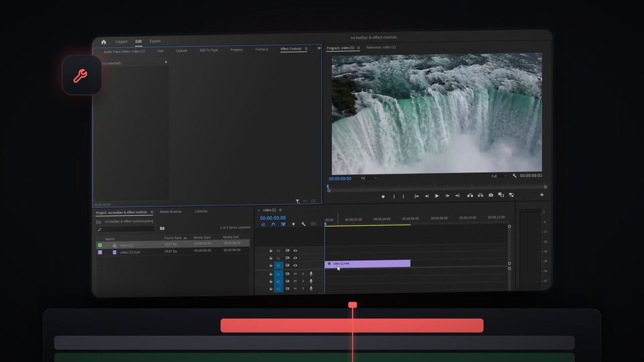Select the video (1).mp4 clip row
Viewport: 644px width, 362px height.
pyautogui.click(x=173, y=251)
